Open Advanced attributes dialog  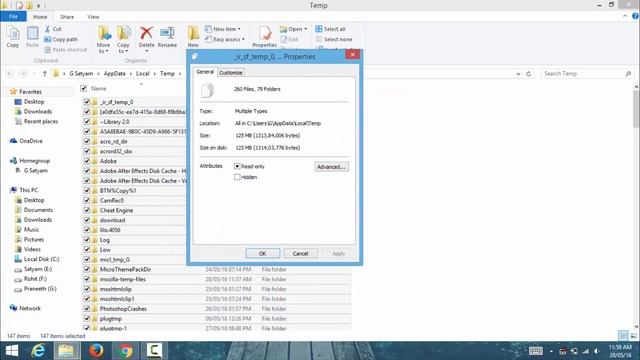pos(331,167)
